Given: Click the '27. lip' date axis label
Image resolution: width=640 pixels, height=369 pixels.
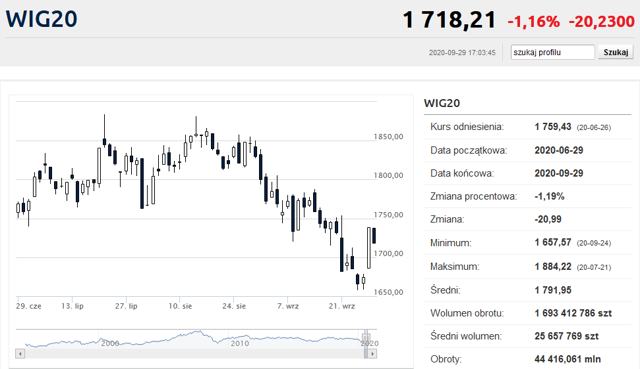Looking at the screenshot, I should pyautogui.click(x=126, y=306).
